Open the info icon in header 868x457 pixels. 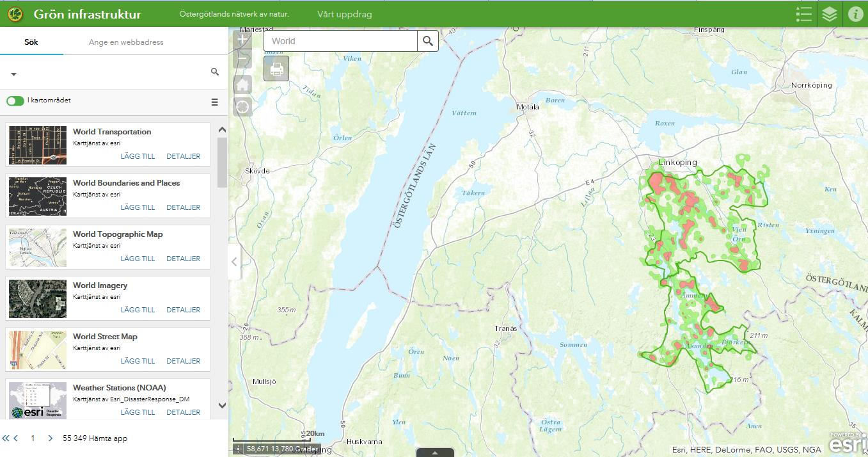855,14
